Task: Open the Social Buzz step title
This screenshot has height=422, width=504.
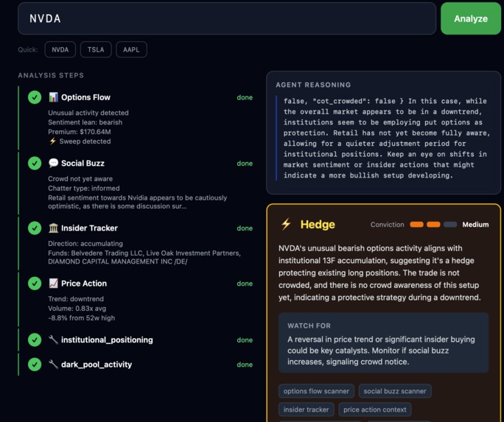Action: pyautogui.click(x=83, y=163)
